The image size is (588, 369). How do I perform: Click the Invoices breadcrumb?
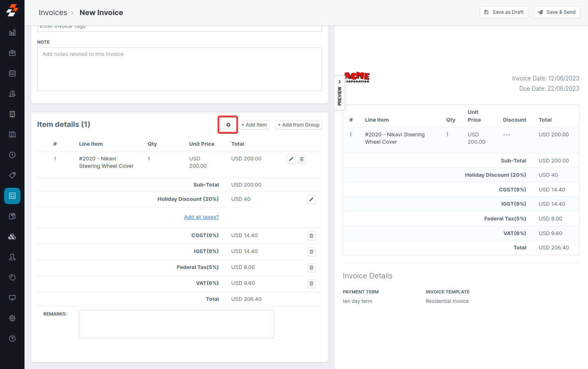(x=53, y=13)
